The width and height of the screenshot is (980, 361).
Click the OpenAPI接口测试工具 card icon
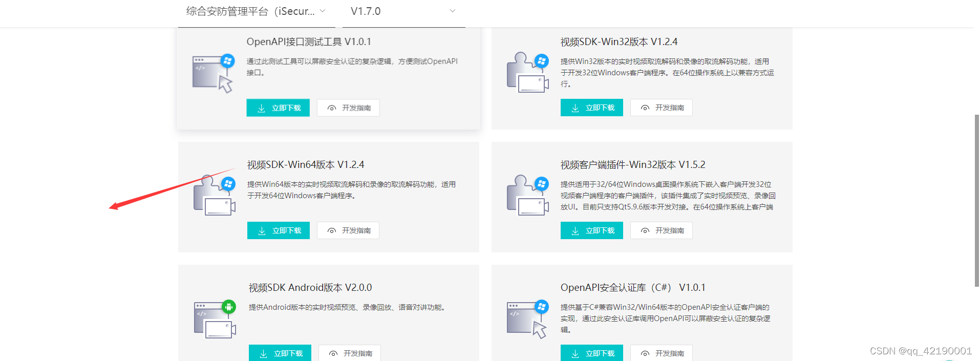[213, 73]
